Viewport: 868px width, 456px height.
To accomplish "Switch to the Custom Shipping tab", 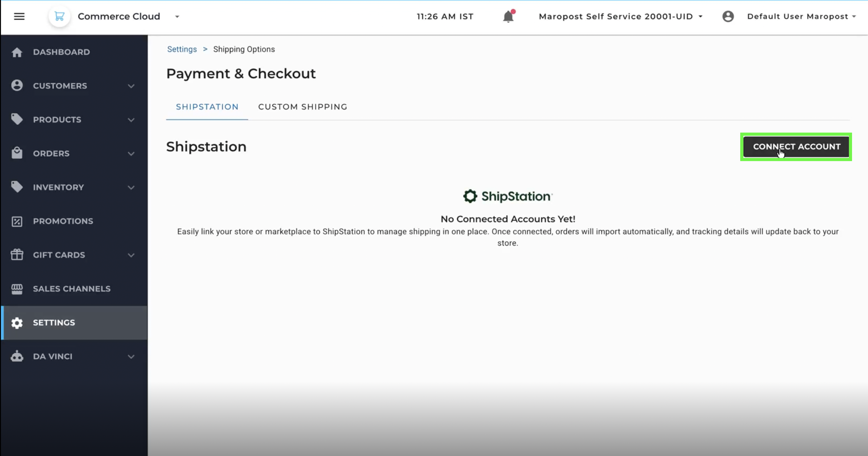I will click(302, 107).
